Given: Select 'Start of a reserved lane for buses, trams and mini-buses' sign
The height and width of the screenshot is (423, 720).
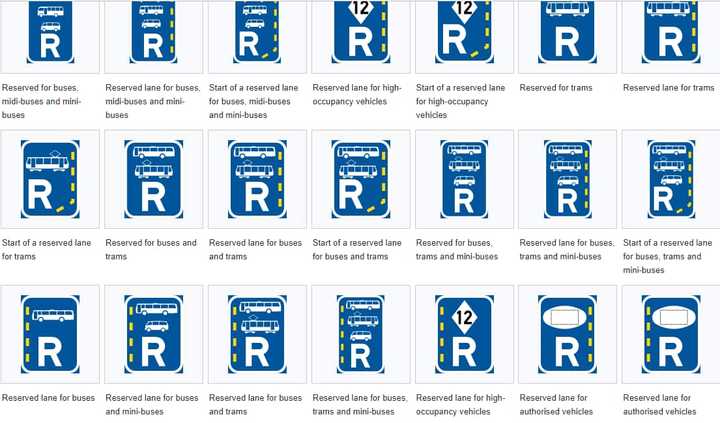Looking at the screenshot, I should [x=670, y=179].
